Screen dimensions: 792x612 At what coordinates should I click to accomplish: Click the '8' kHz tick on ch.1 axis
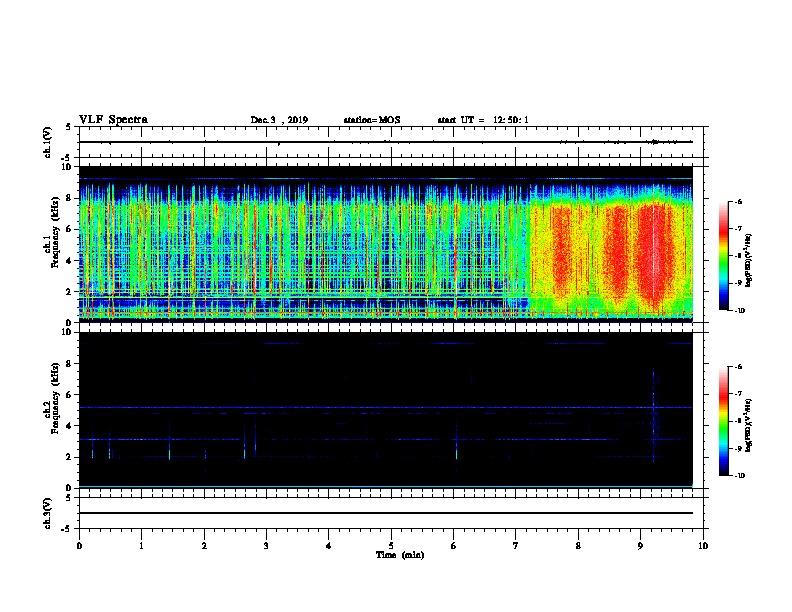[x=70, y=198]
